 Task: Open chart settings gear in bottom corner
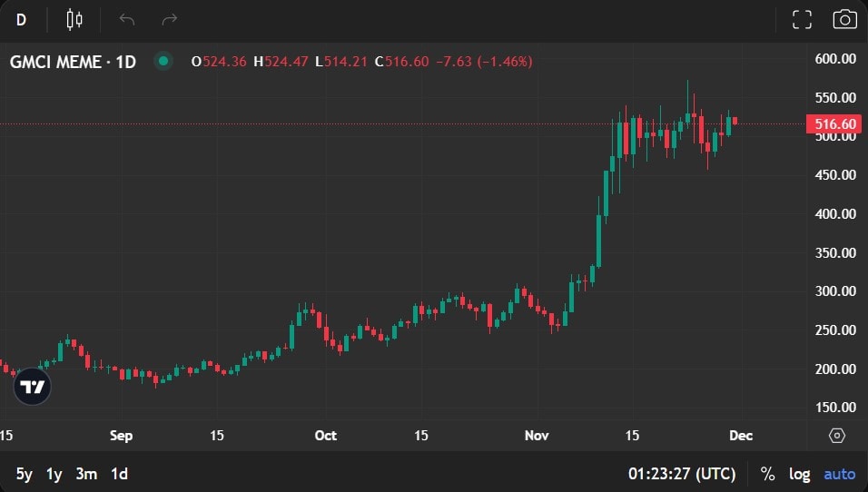(x=837, y=436)
